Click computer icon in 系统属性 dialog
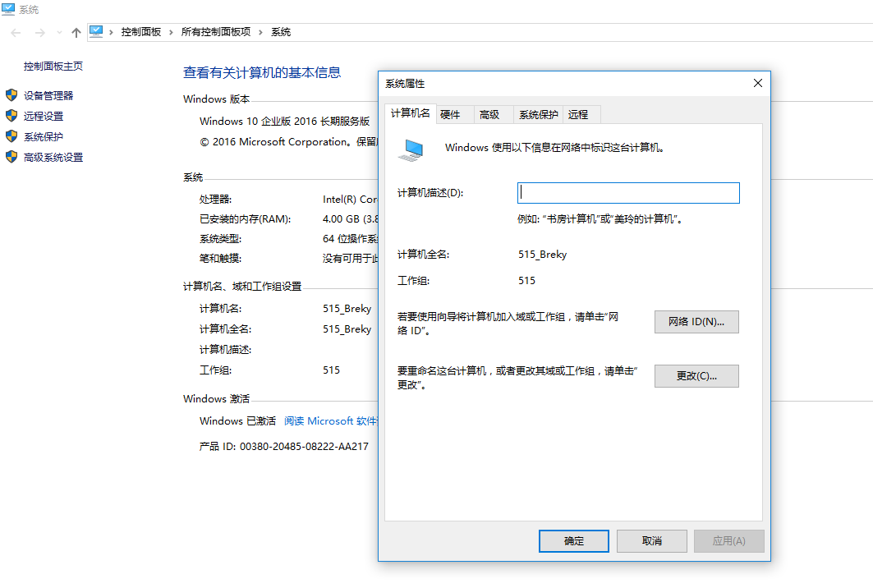Viewport: 873px width, 588px height. pos(411,149)
